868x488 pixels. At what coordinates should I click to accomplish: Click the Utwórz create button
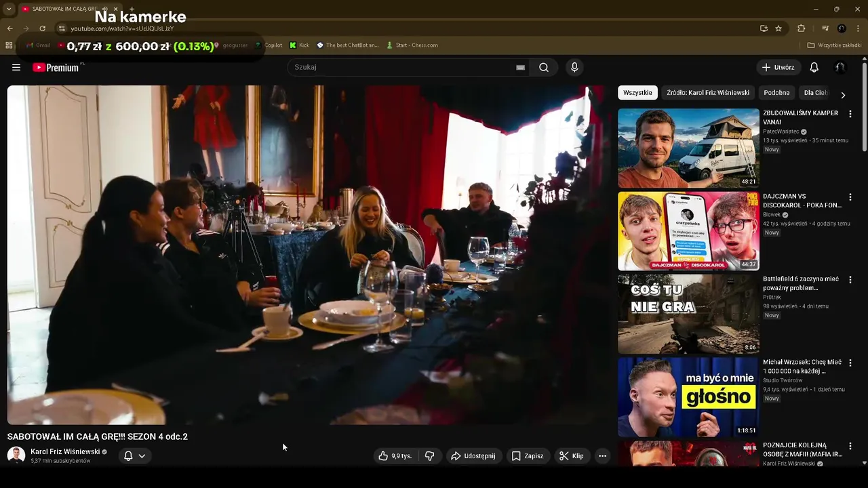[778, 67]
